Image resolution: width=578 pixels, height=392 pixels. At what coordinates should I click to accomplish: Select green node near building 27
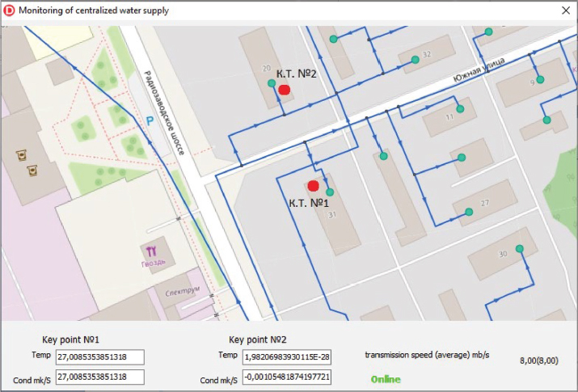coord(469,212)
